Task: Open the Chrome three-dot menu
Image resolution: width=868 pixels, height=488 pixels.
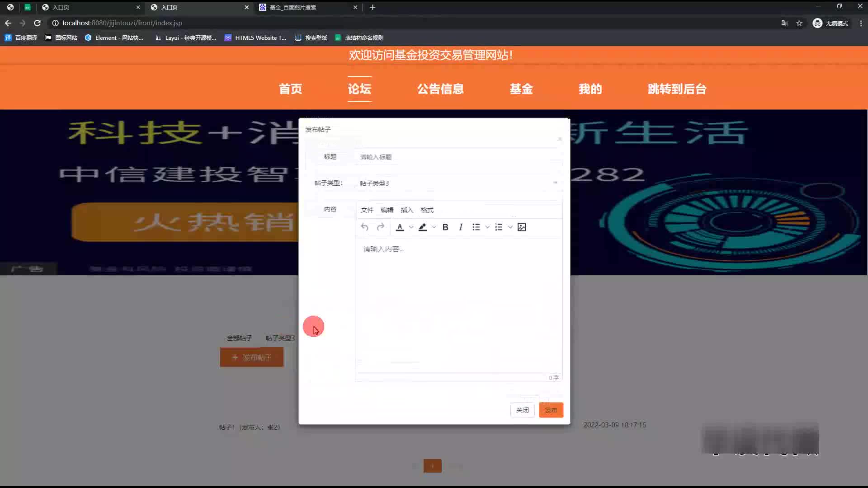Action: pyautogui.click(x=861, y=23)
